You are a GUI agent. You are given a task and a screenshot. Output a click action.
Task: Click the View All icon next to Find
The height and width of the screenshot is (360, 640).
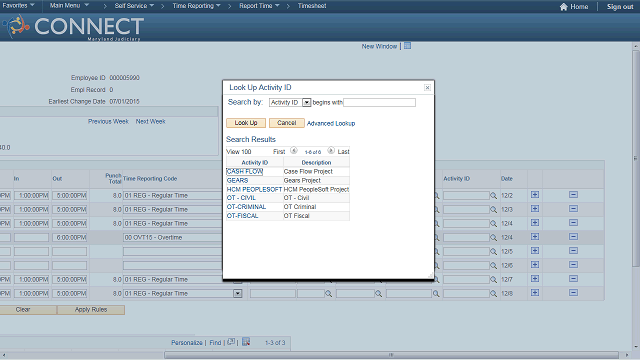231,342
